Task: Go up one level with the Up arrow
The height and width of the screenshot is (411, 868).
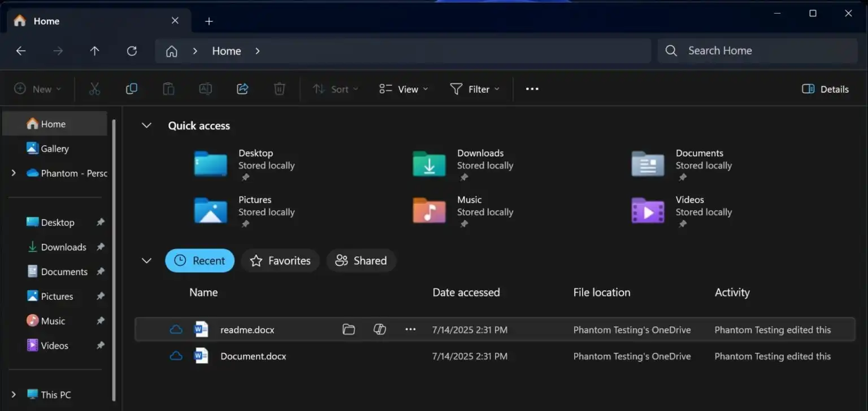Action: click(94, 51)
